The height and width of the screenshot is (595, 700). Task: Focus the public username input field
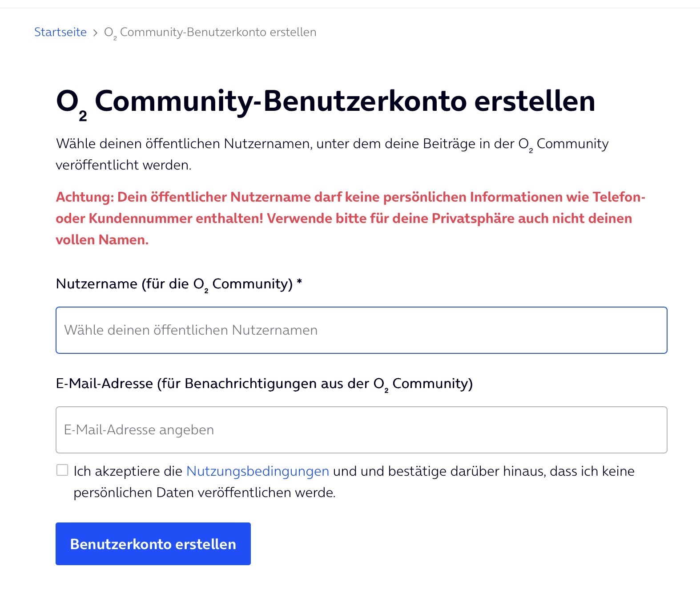(361, 330)
